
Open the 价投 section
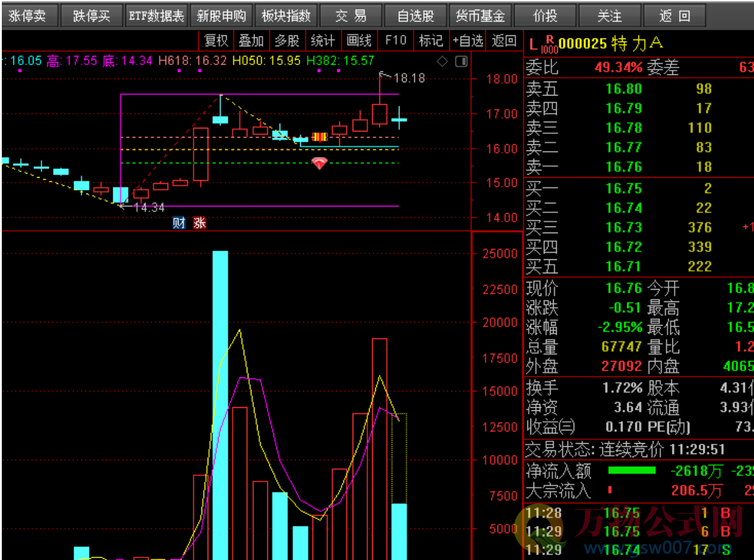click(544, 16)
